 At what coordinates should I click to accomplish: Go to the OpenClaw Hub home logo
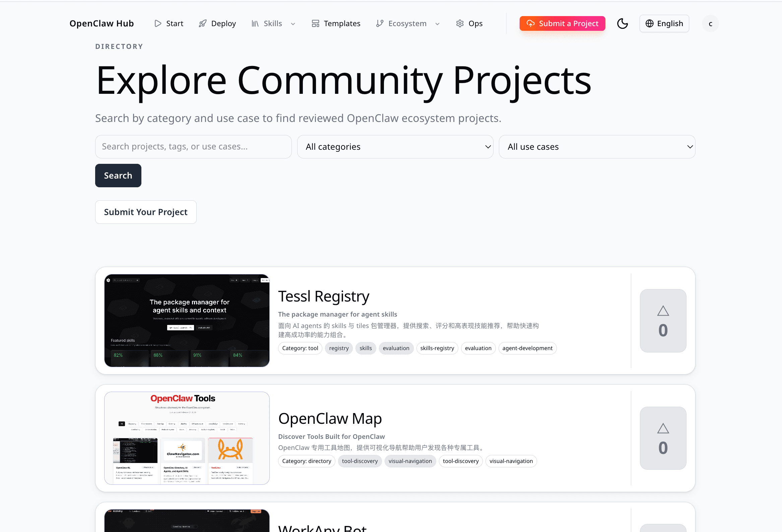click(101, 23)
